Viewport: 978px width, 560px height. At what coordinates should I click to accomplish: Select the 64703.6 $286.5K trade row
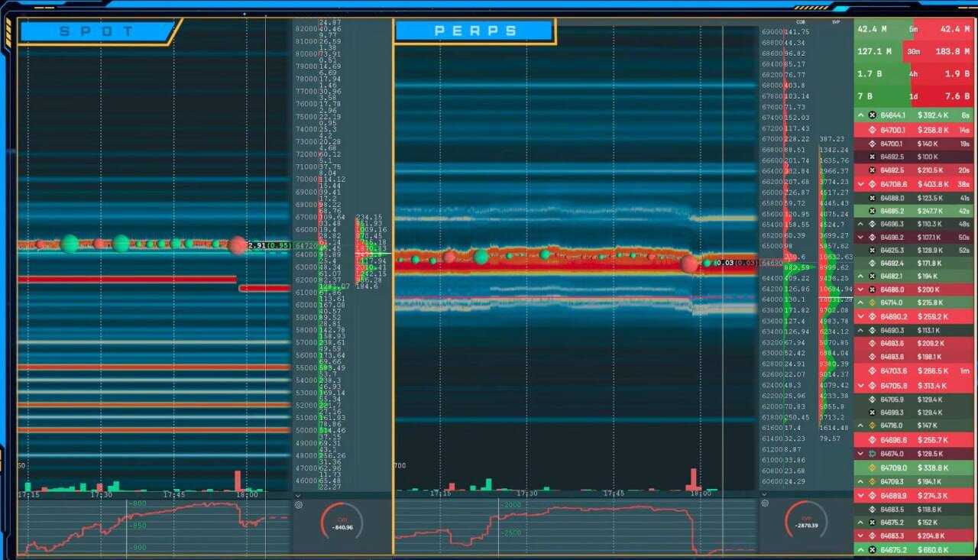(x=915, y=371)
